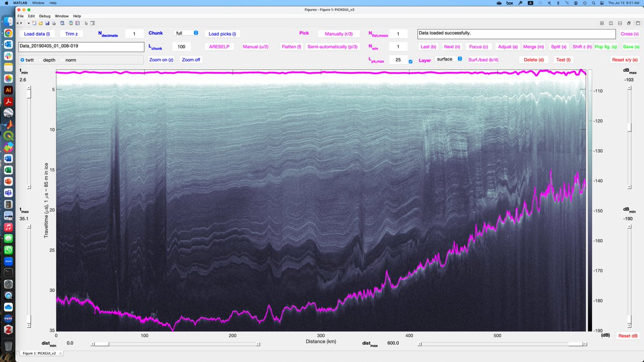Click the maximize figure layout icon

pos(638,24)
